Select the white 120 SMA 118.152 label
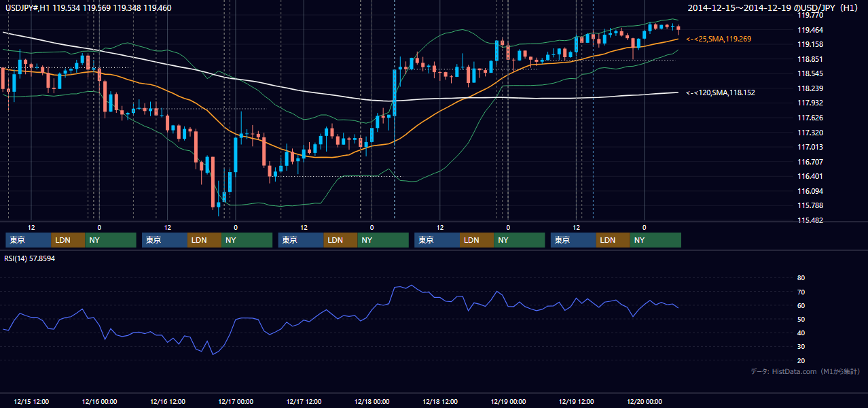 (x=721, y=92)
